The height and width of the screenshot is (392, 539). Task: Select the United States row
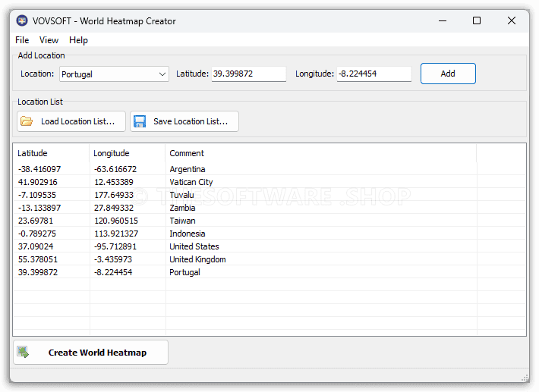pos(269,246)
